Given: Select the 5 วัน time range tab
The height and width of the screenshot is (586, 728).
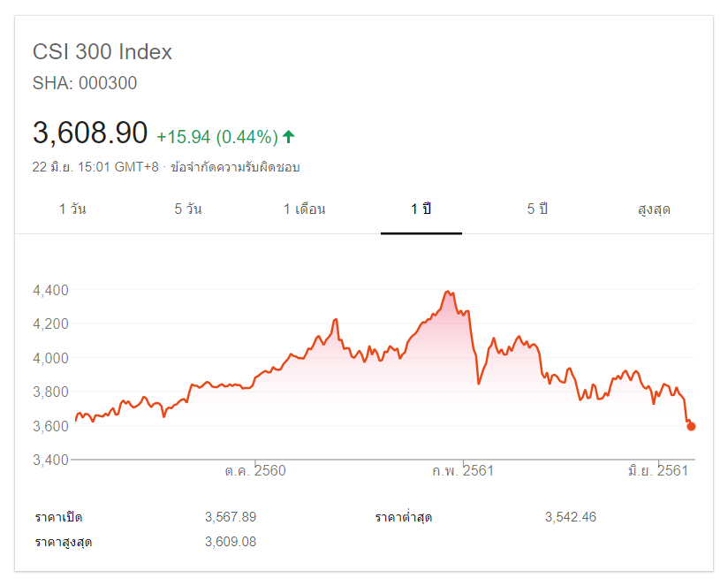Looking at the screenshot, I should tap(188, 209).
